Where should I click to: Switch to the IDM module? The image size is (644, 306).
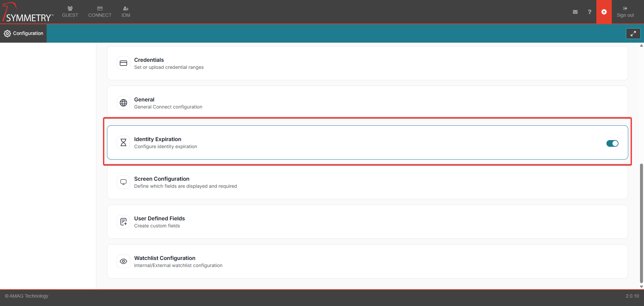pos(126,12)
